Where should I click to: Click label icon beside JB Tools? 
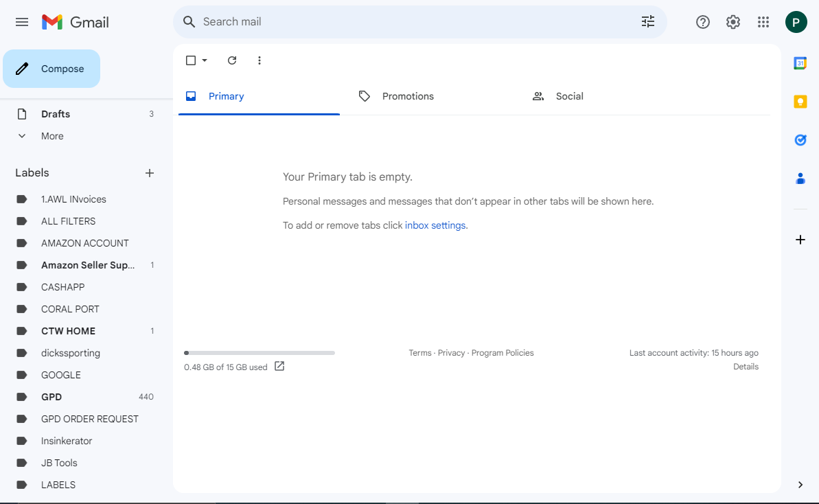click(22, 462)
